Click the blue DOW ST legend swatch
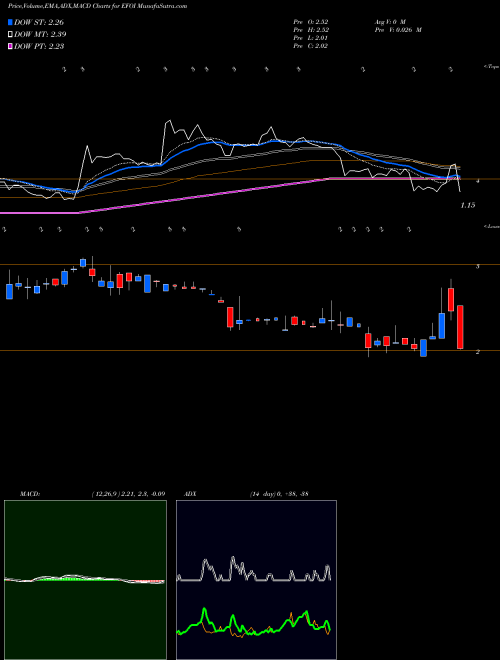This screenshot has width=500, height=660. pyautogui.click(x=11, y=22)
